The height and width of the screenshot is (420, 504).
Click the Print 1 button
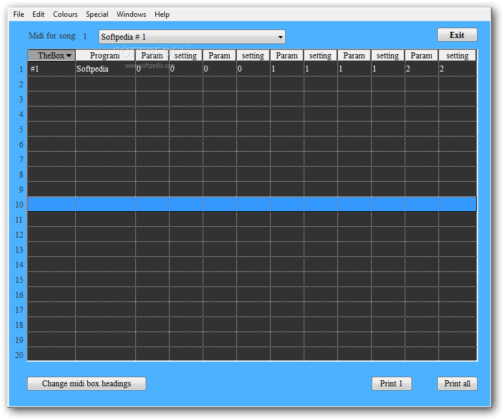coord(392,383)
